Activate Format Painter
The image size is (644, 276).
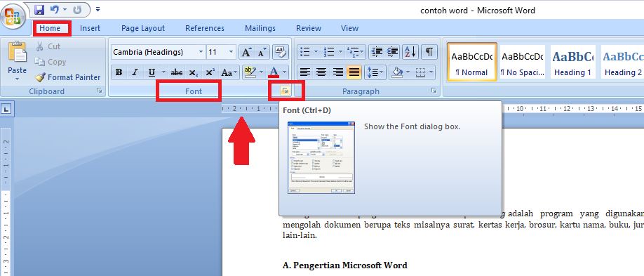(x=68, y=77)
